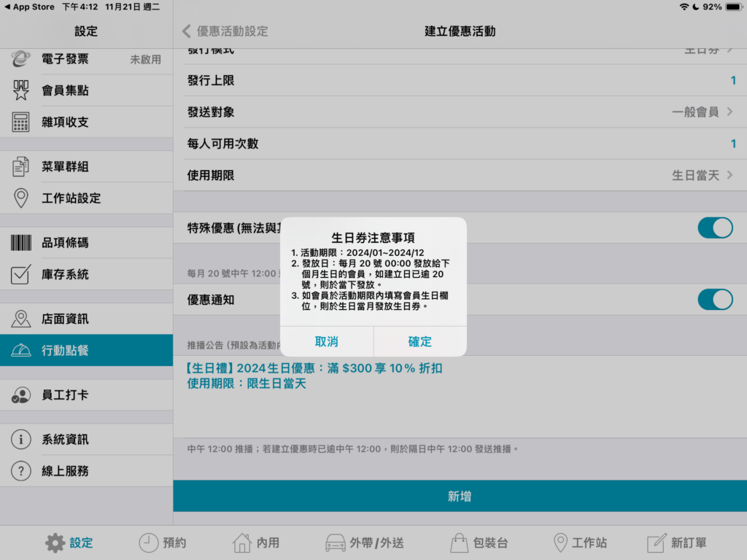
Task: Click the 員工打卡 person icon
Action: [x=21, y=395]
